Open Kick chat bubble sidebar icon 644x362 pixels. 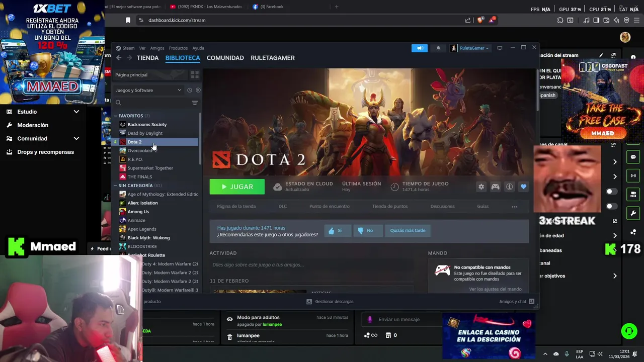pos(633,157)
